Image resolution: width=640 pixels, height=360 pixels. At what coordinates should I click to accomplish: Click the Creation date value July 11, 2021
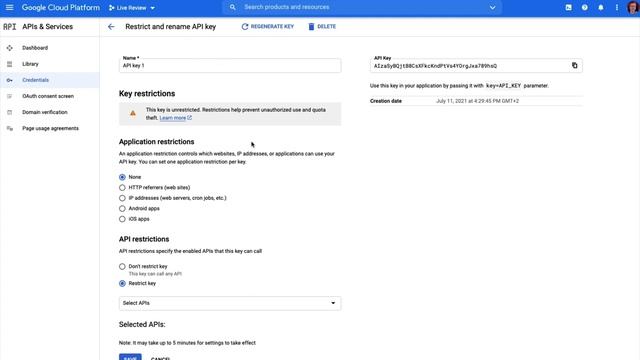pos(477,101)
